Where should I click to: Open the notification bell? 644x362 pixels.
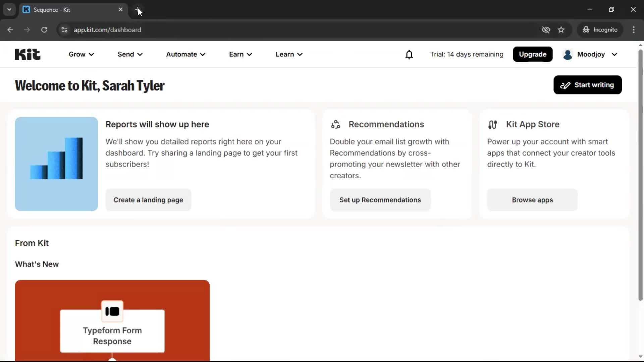(x=409, y=54)
